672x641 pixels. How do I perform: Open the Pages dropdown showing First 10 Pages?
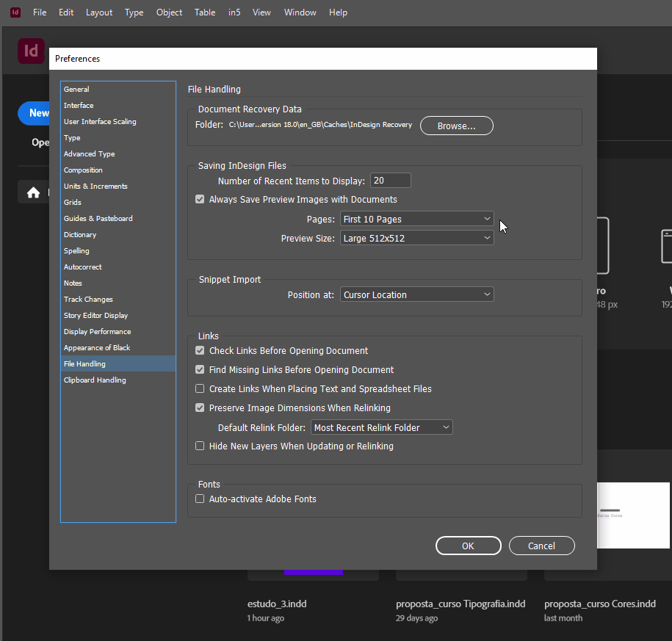pyautogui.click(x=416, y=219)
